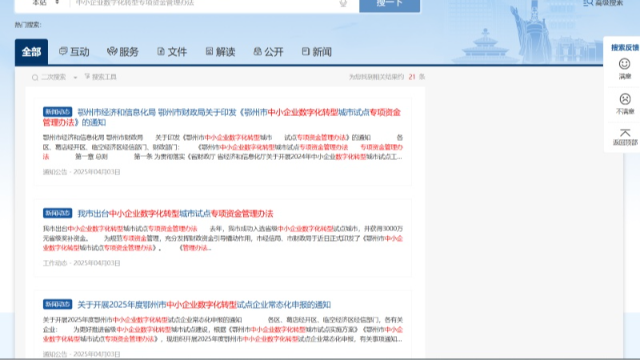
Task: Open result 关于开展2025年度鄂州市中小企业数字化转型试点企业常态化申报的通知
Action: [204, 304]
